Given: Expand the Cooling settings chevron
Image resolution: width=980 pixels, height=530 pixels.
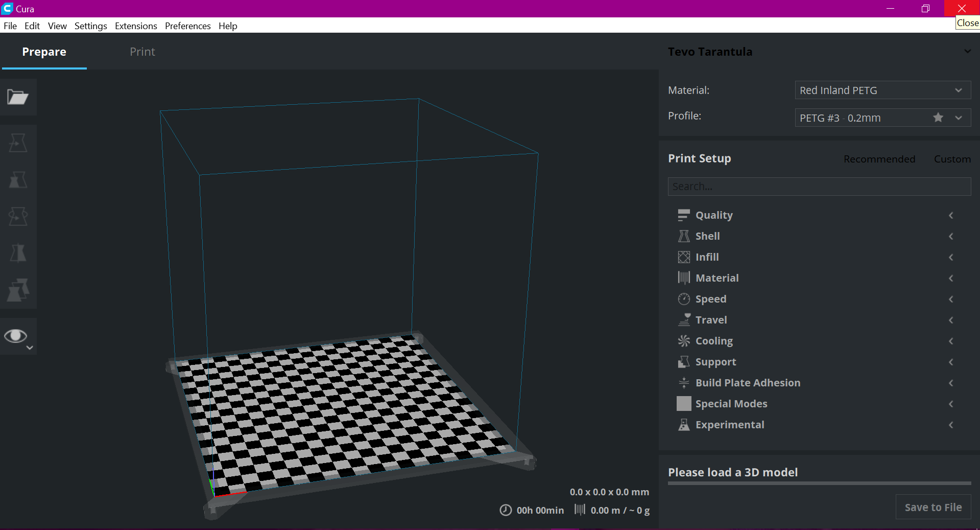Looking at the screenshot, I should pos(951,341).
